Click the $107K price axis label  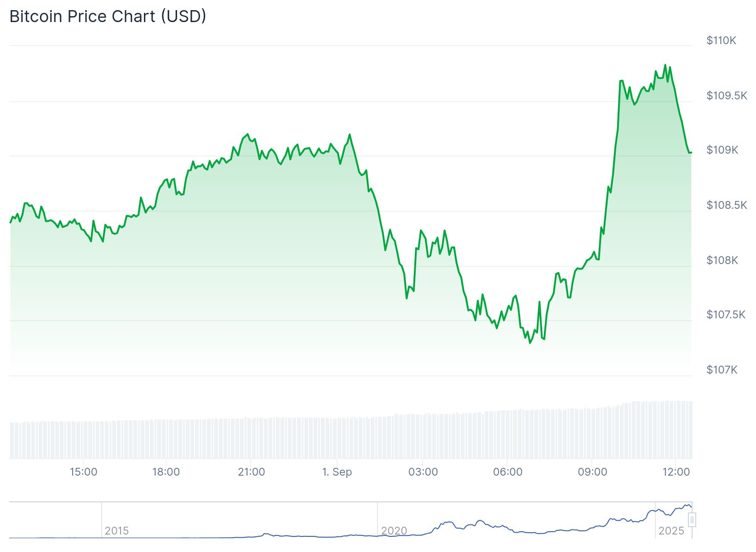[x=722, y=370]
